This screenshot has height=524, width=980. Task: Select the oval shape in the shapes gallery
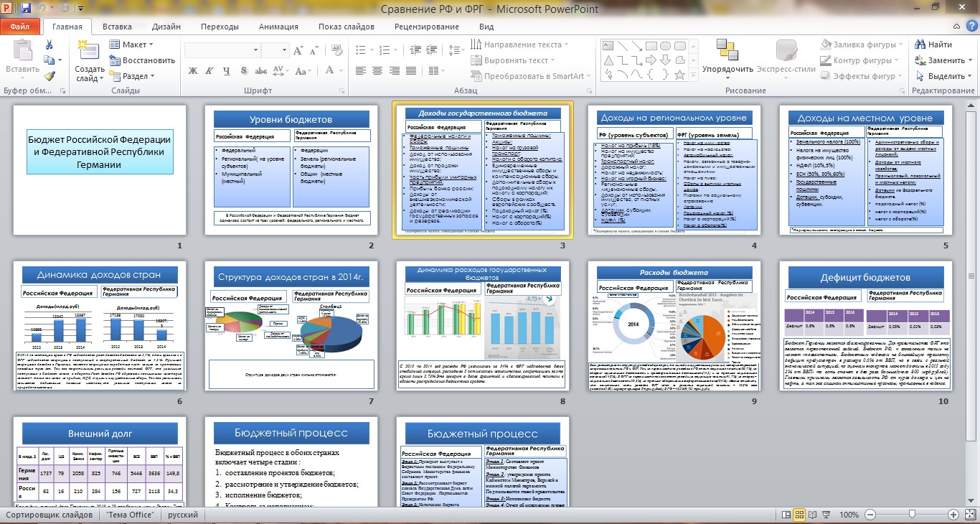[665, 46]
